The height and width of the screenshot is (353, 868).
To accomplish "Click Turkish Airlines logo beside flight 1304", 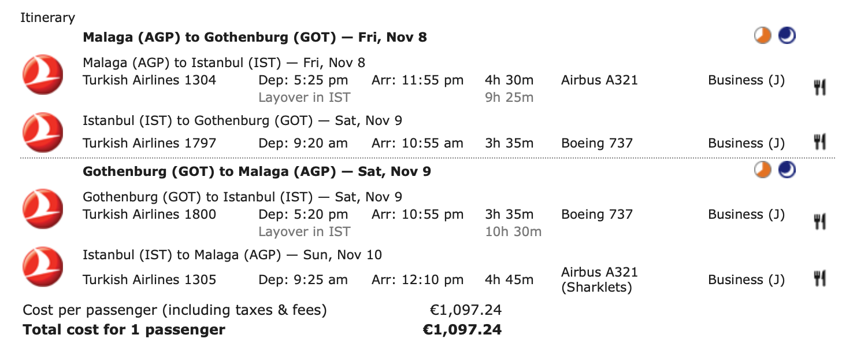I will [x=42, y=75].
